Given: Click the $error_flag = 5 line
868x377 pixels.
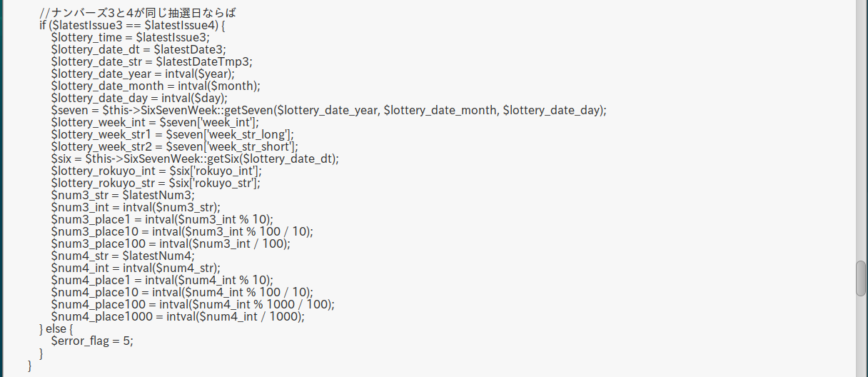Looking at the screenshot, I should [92, 341].
